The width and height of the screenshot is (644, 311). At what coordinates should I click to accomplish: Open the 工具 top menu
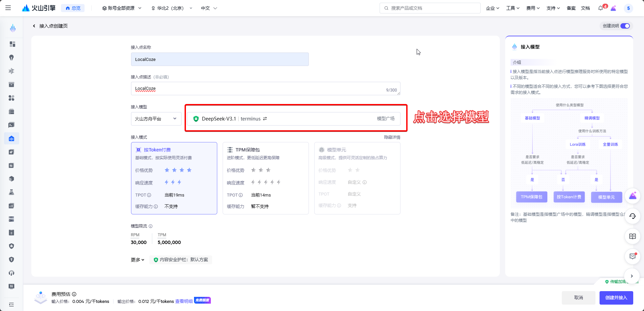[x=513, y=8]
